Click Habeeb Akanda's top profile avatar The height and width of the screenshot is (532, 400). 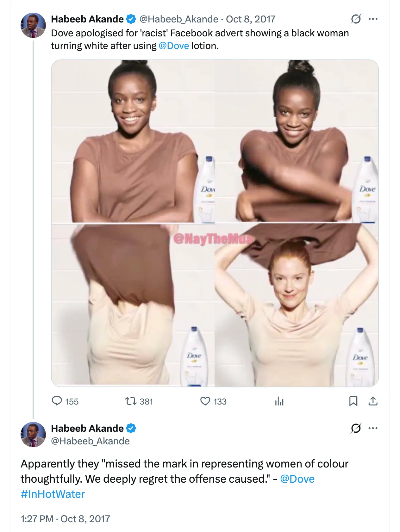(33, 25)
